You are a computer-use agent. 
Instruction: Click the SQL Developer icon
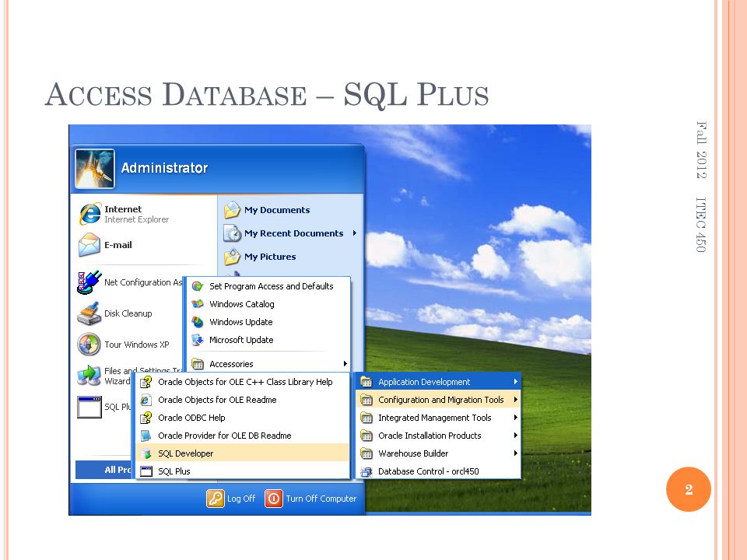pyautogui.click(x=146, y=453)
